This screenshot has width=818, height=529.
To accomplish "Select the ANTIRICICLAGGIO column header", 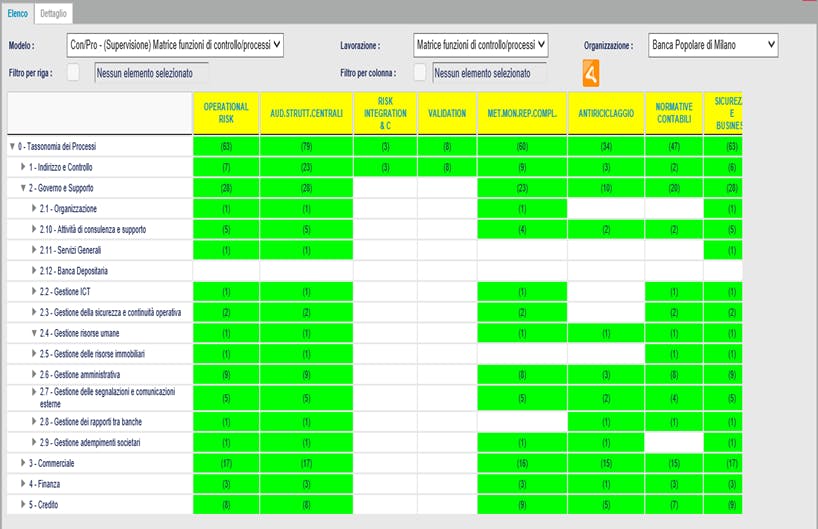I will coord(606,113).
